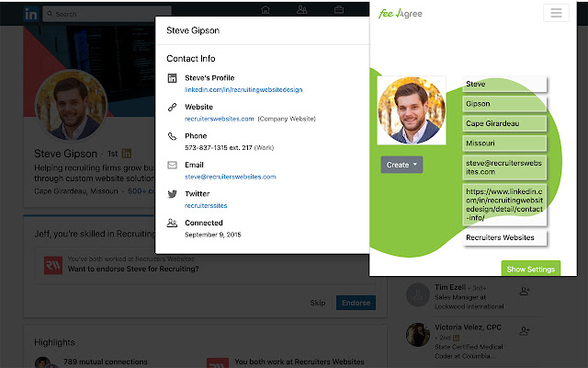588x368 pixels.
Task: Click the Victoria Velez, CPC name link
Action: (468, 328)
